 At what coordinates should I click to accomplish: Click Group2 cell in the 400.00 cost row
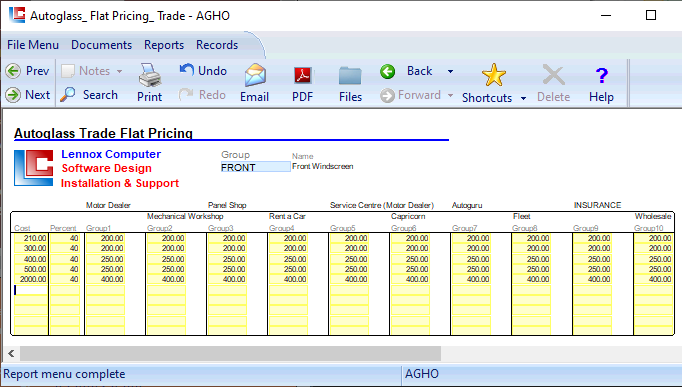coord(166,259)
